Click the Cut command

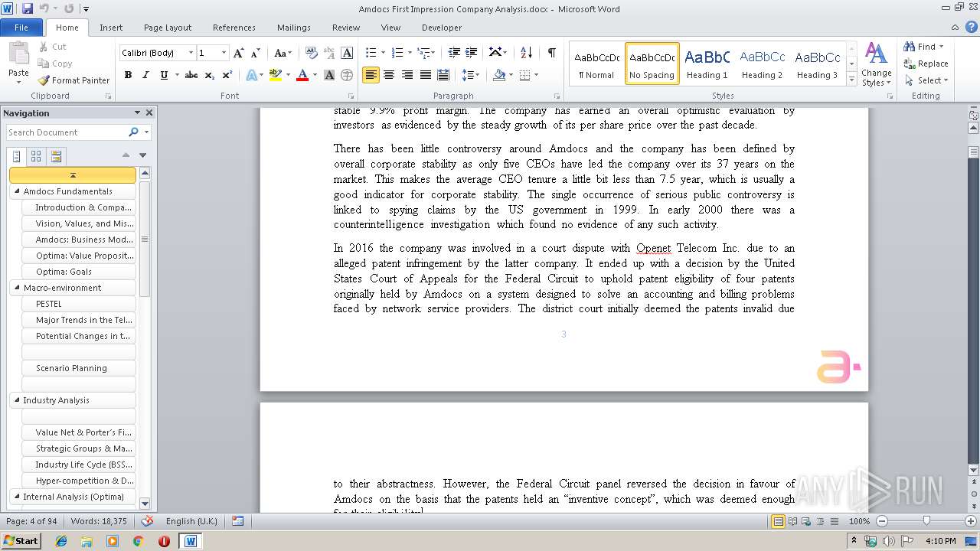(x=53, y=47)
